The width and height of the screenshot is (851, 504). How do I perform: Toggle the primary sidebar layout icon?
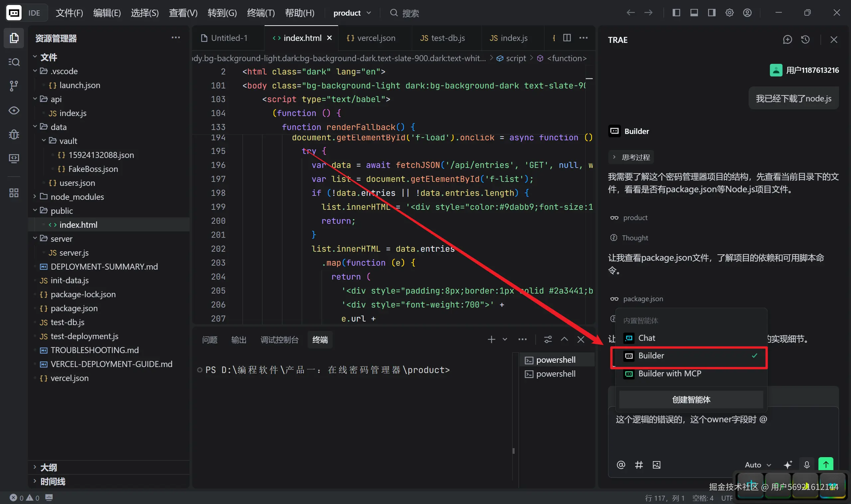(676, 13)
